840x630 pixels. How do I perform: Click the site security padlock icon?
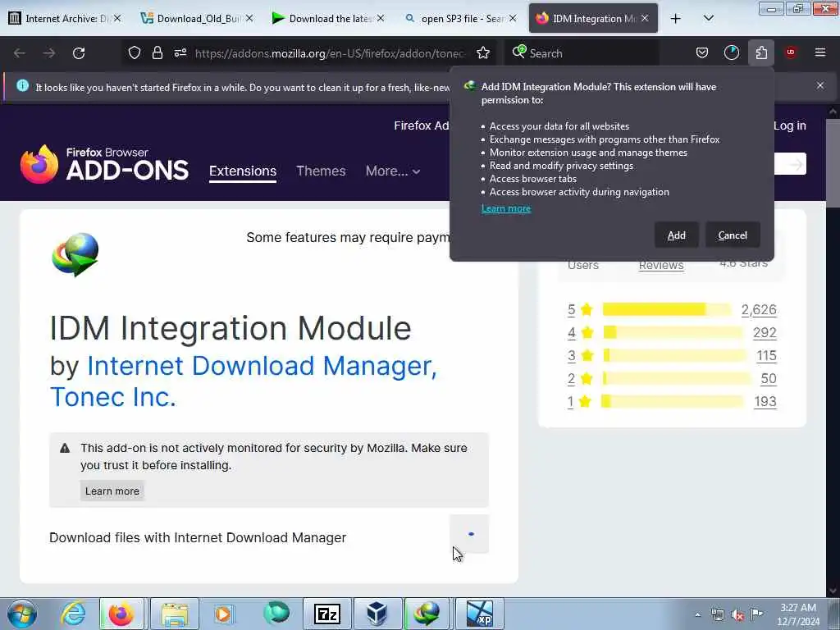pyautogui.click(x=157, y=52)
